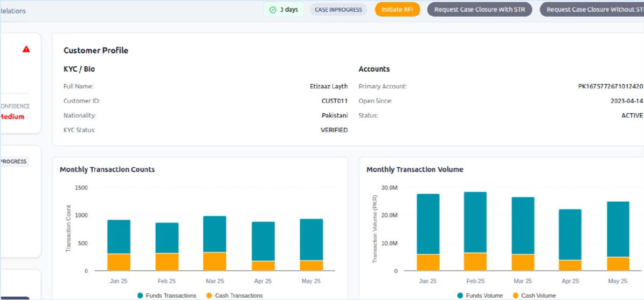Click the red warning triangle icon

(26, 49)
